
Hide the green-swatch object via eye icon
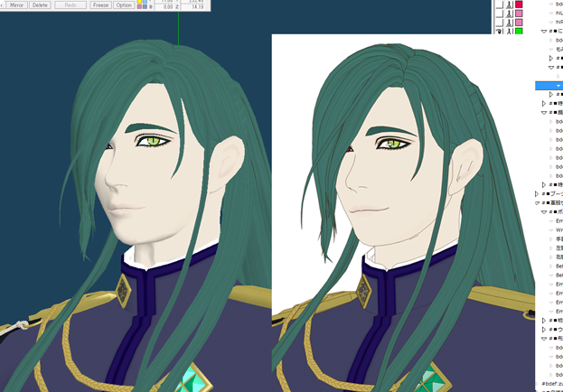(500, 32)
